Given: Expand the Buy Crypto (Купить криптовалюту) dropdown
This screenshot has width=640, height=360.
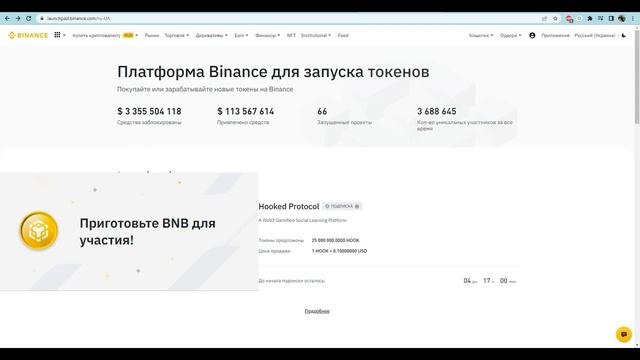Looking at the screenshot, I should click(105, 36).
